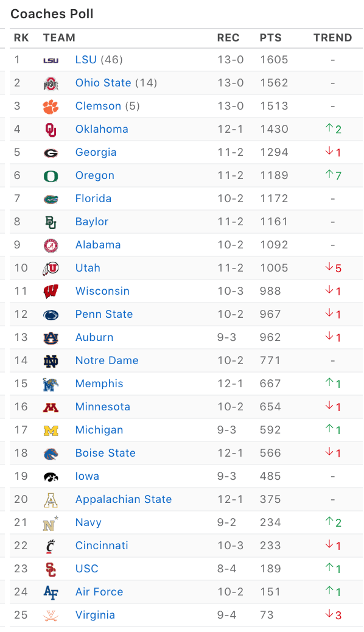
Task: Click the USC team logo
Action: click(x=51, y=569)
